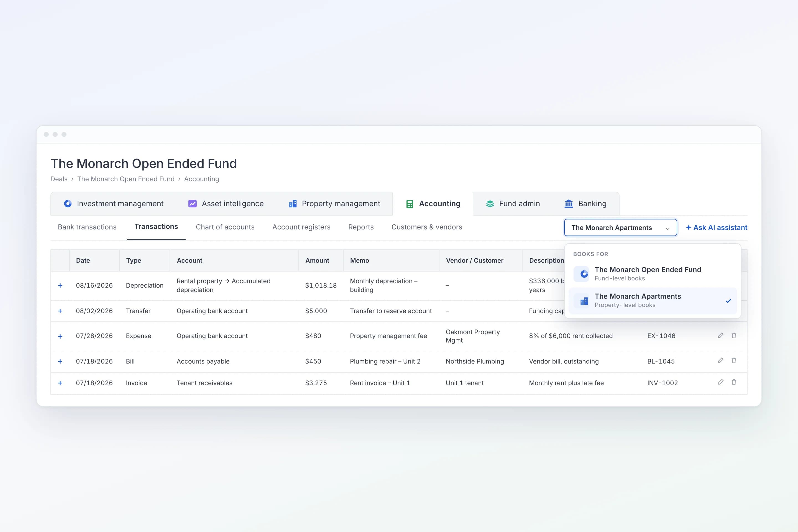Click the Fund admin layers icon
This screenshot has width=798, height=532.
tap(490, 204)
